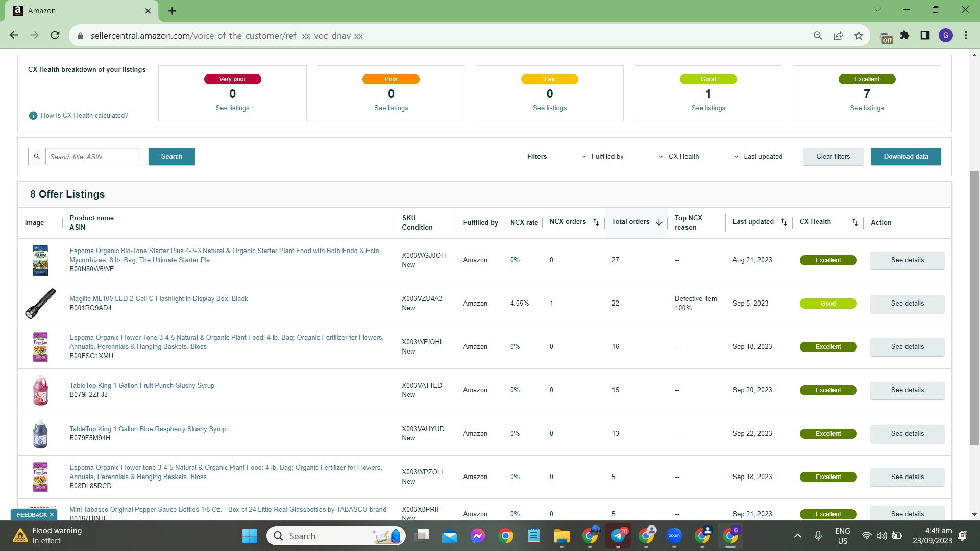Viewport: 980px width, 551px height.
Task: Open Zoom app in taskbar
Action: tap(674, 536)
